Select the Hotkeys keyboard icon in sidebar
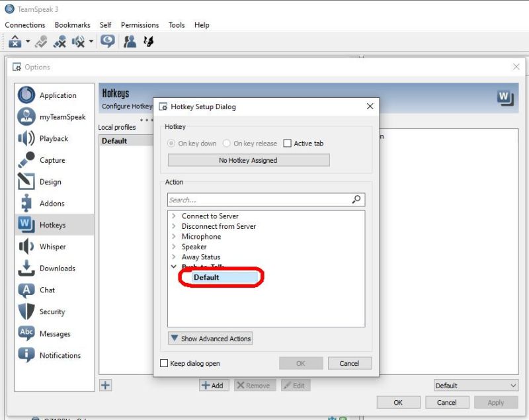The image size is (529, 420). [x=26, y=225]
